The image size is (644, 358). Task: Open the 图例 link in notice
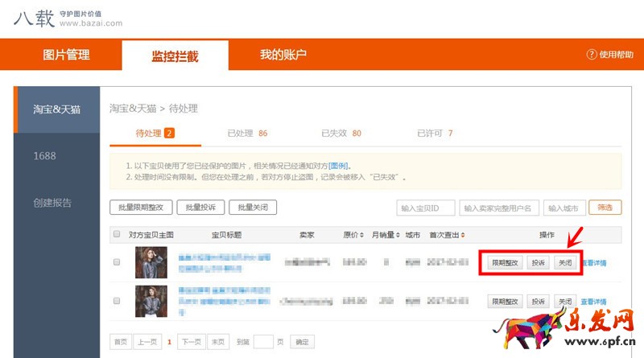pyautogui.click(x=338, y=166)
